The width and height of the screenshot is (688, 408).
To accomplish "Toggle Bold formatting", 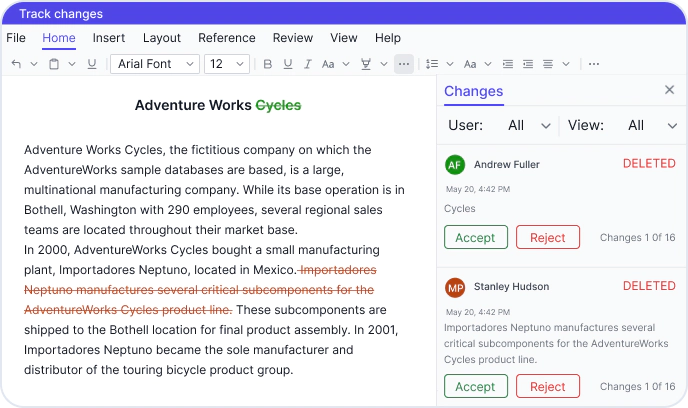I will pyautogui.click(x=268, y=64).
